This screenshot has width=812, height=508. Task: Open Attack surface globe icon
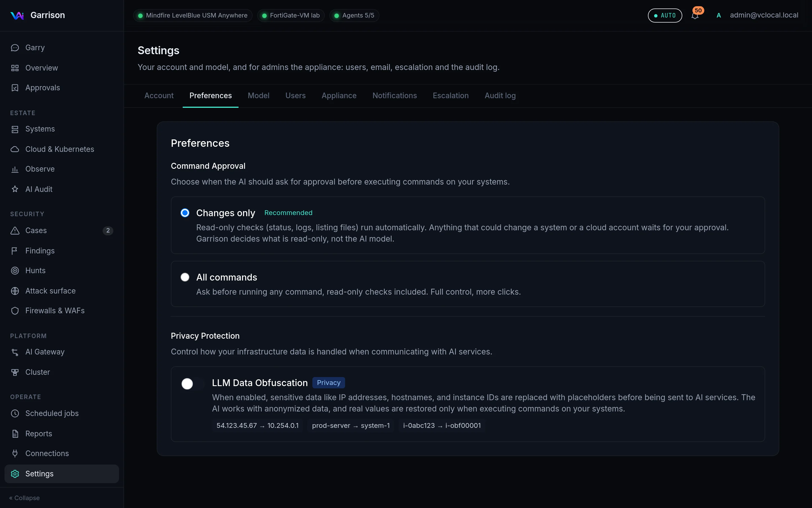click(15, 291)
